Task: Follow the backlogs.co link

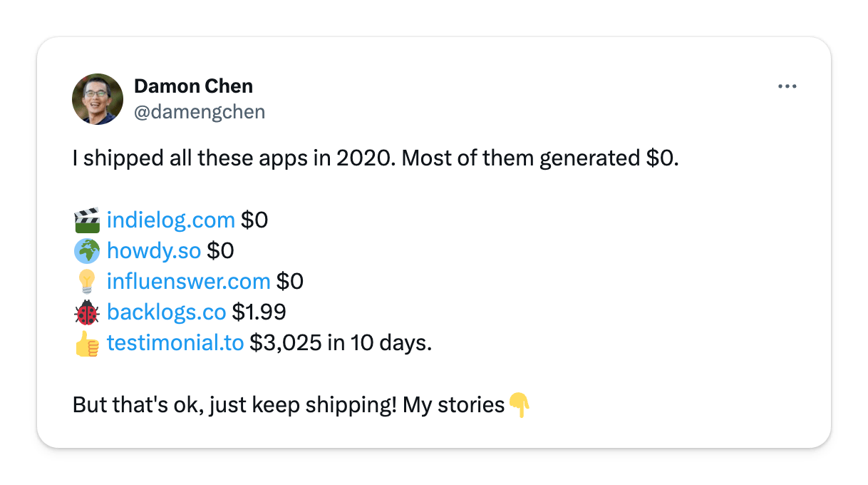Action: point(166,312)
